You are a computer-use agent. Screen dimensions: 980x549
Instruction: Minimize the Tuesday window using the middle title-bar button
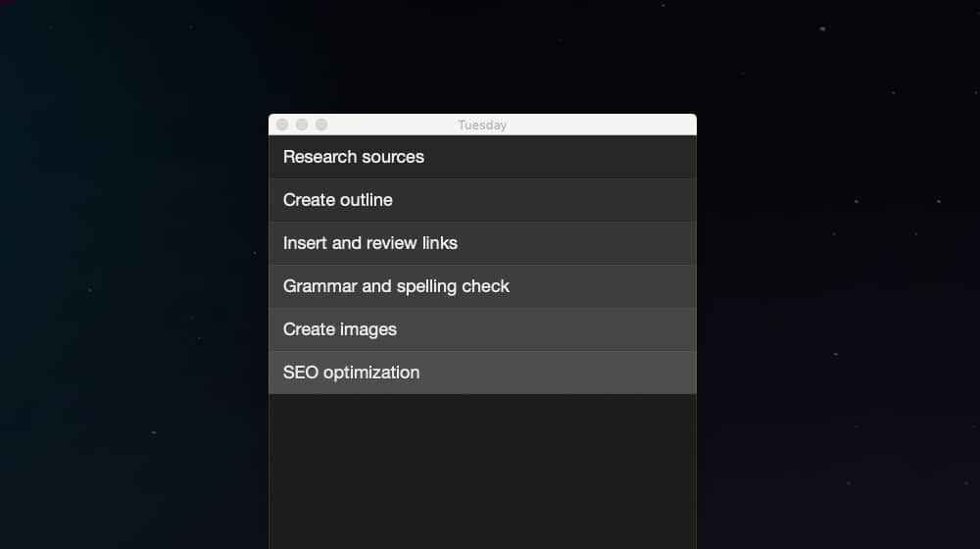coord(302,125)
